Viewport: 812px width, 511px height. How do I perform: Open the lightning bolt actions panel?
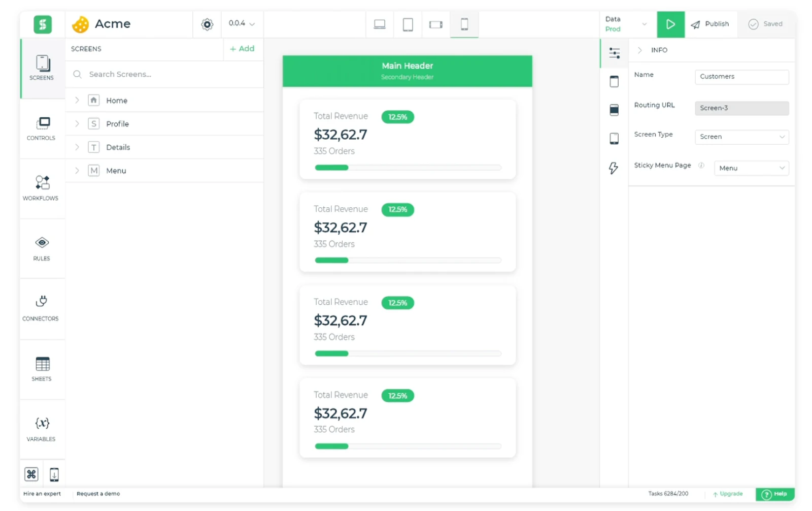tap(614, 168)
